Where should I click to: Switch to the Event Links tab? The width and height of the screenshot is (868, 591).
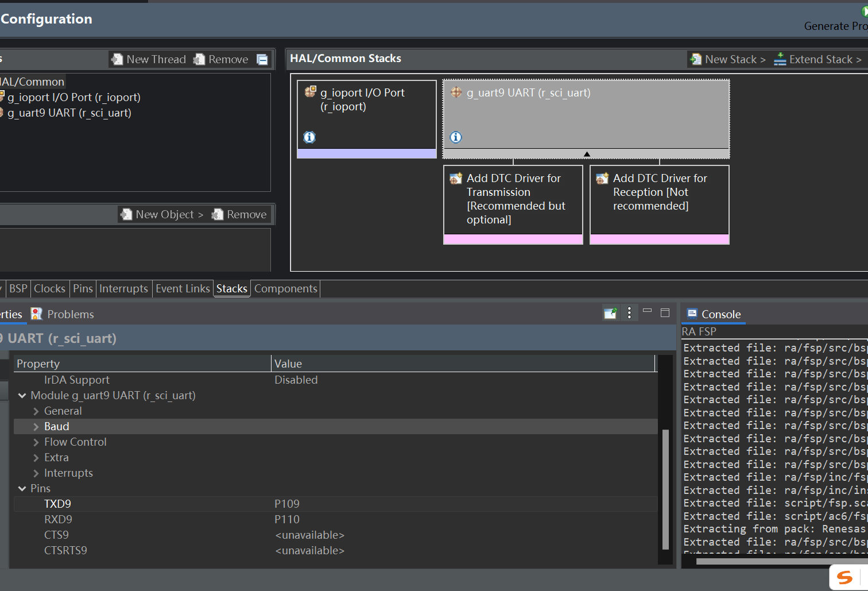point(183,288)
